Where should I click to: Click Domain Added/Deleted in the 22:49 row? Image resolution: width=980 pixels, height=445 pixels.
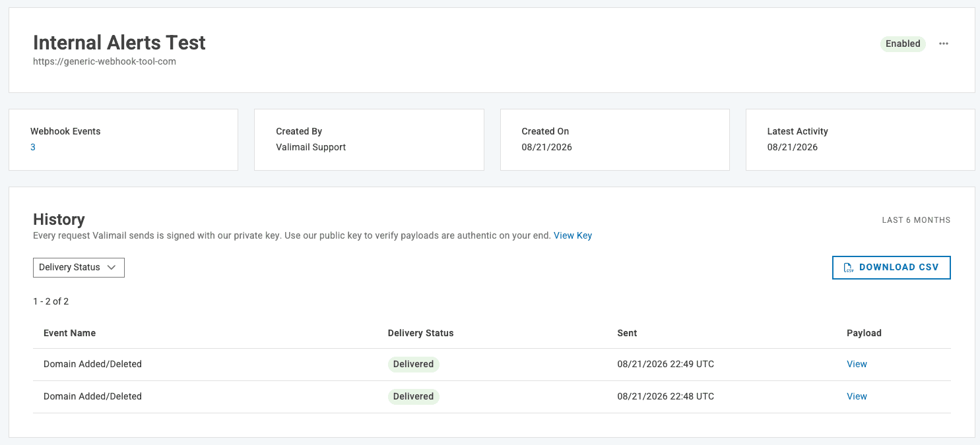point(92,364)
